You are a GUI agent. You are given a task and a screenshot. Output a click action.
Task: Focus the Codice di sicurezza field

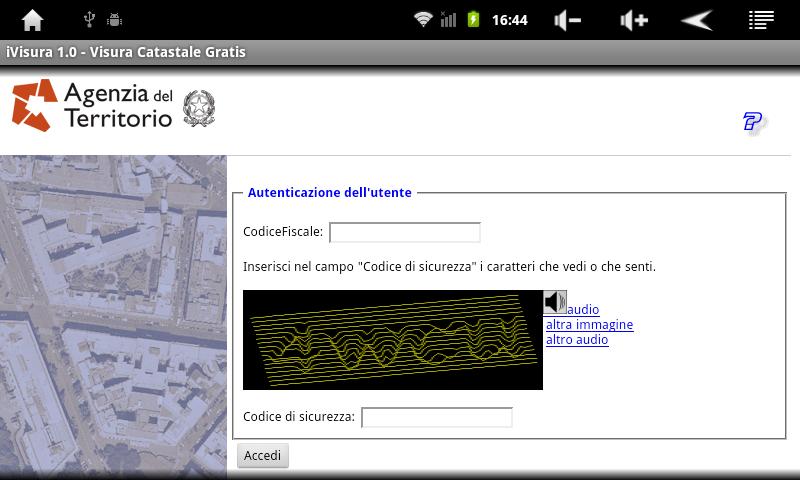pos(437,417)
